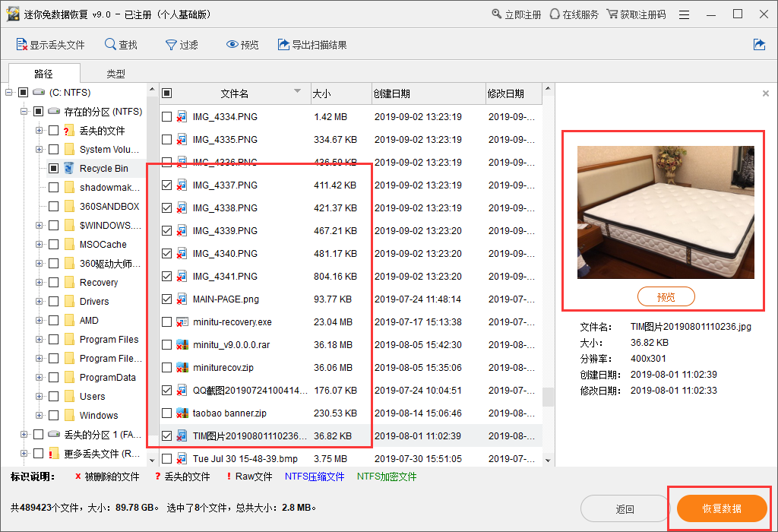Click the mattress preview thumbnail

click(x=666, y=212)
